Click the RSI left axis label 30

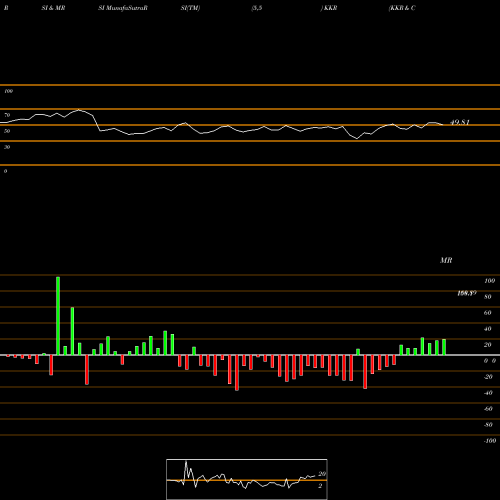[7, 147]
